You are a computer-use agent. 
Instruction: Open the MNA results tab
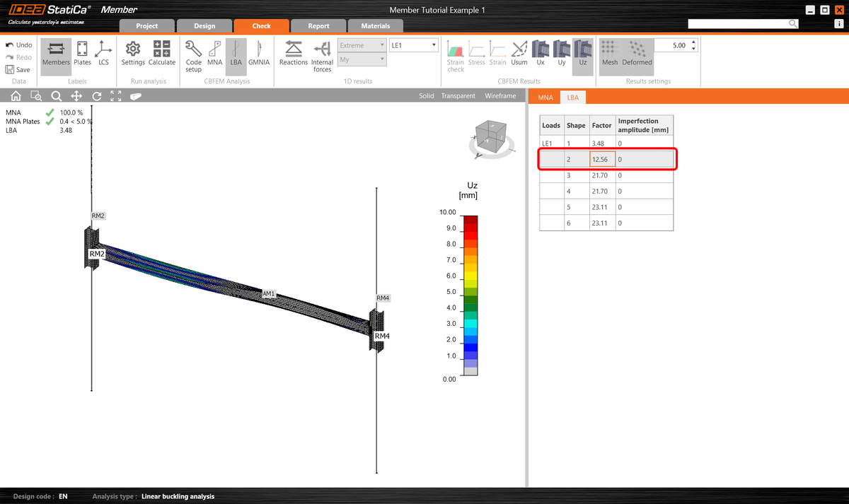[545, 98]
